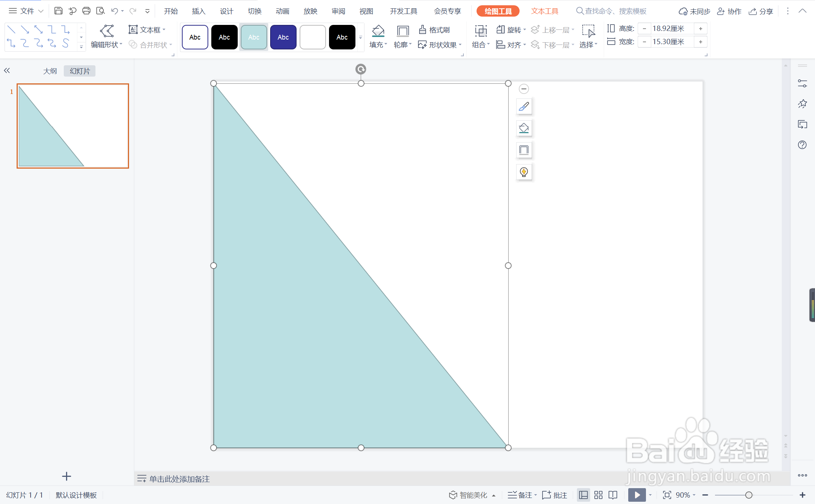The width and height of the screenshot is (815, 504).
Task: Switch to Outline (大纲) panel tab
Action: tap(50, 71)
